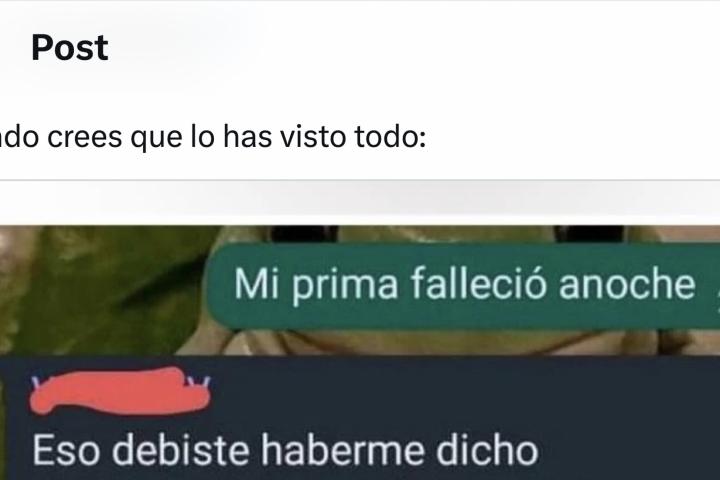Click the divider line under the post caption
The height and width of the screenshot is (480, 720).
point(360,180)
